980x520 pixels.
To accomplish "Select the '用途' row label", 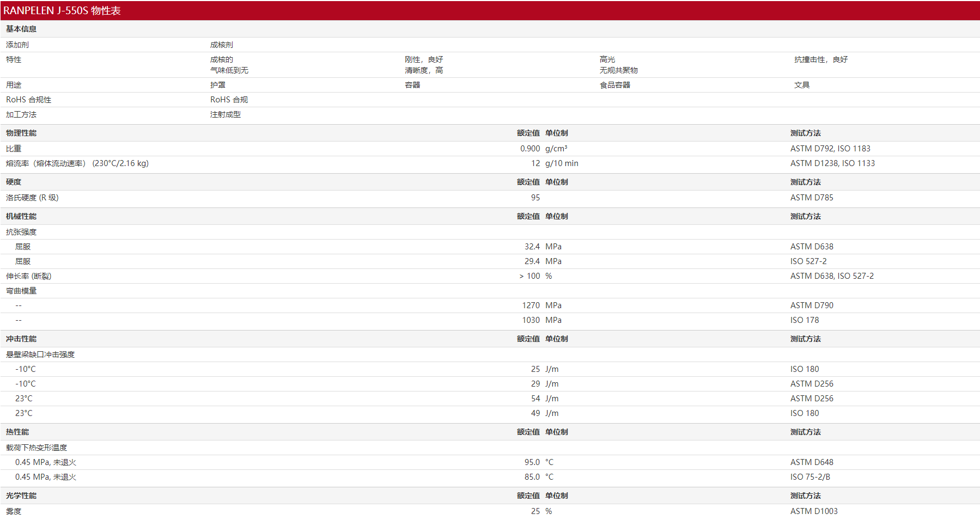I will [x=14, y=85].
